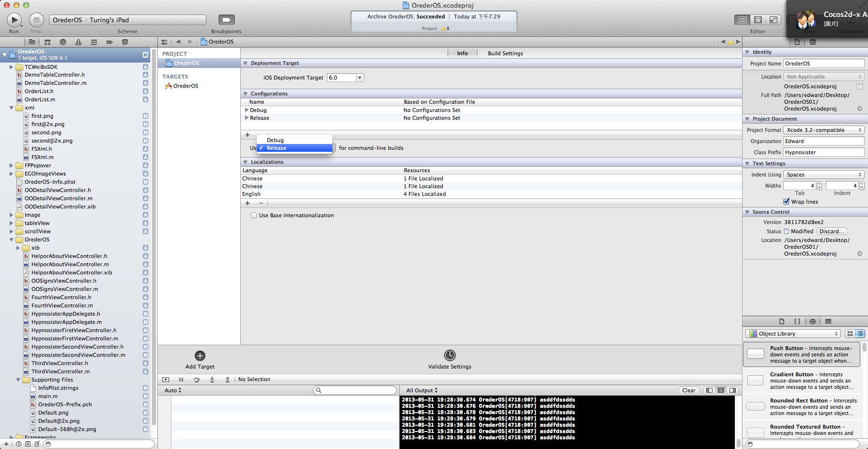
Task: Open the Object Library selector dropdown
Action: 793,334
